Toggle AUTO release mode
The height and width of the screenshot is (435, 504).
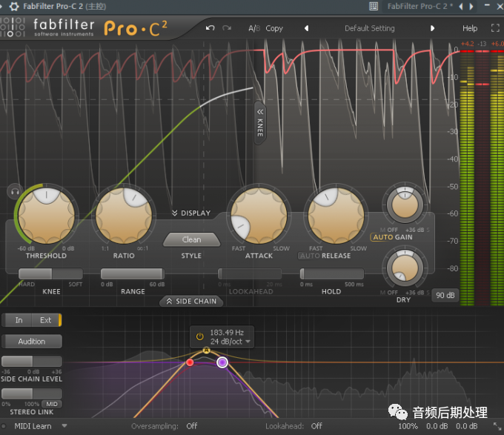coord(310,256)
